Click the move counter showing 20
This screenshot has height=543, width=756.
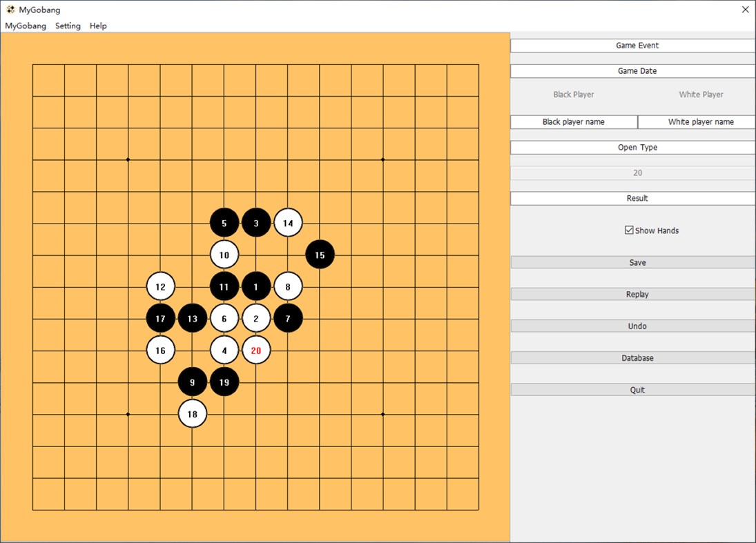[637, 172]
